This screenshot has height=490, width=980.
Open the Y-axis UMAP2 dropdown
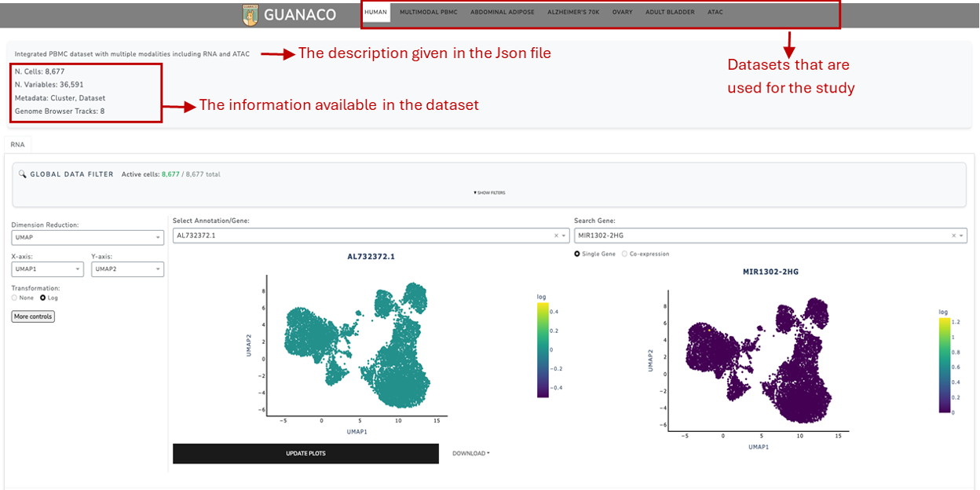(127, 269)
